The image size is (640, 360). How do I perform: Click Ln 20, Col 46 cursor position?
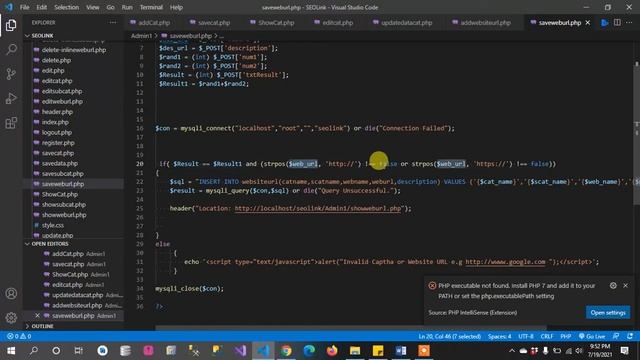coord(449,336)
